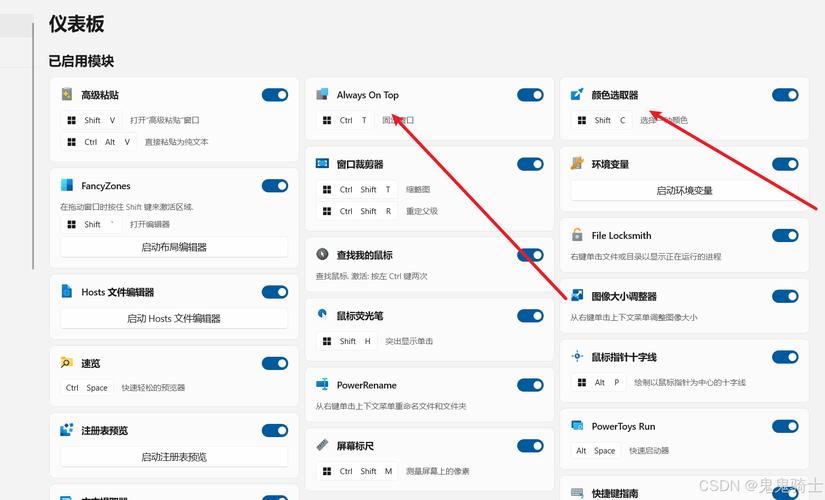
Task: Click the 环境变量 module icon
Action: click(577, 163)
